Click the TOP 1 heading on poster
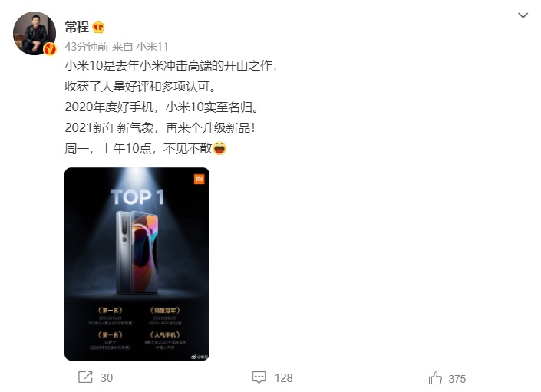 click(x=137, y=197)
